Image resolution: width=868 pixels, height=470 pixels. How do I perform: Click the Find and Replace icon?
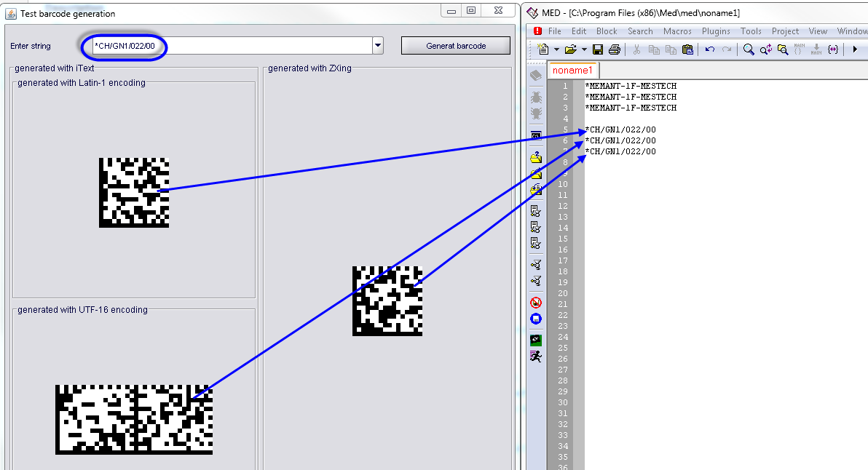click(x=765, y=49)
